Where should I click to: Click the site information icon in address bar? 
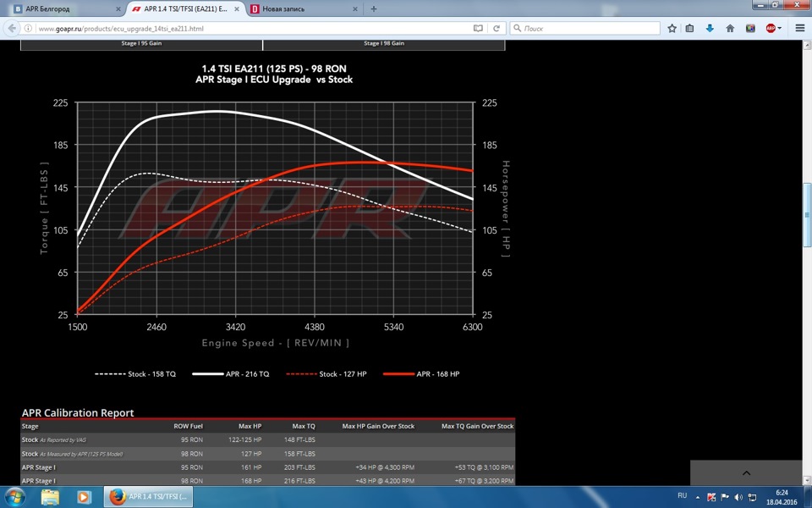[29, 29]
